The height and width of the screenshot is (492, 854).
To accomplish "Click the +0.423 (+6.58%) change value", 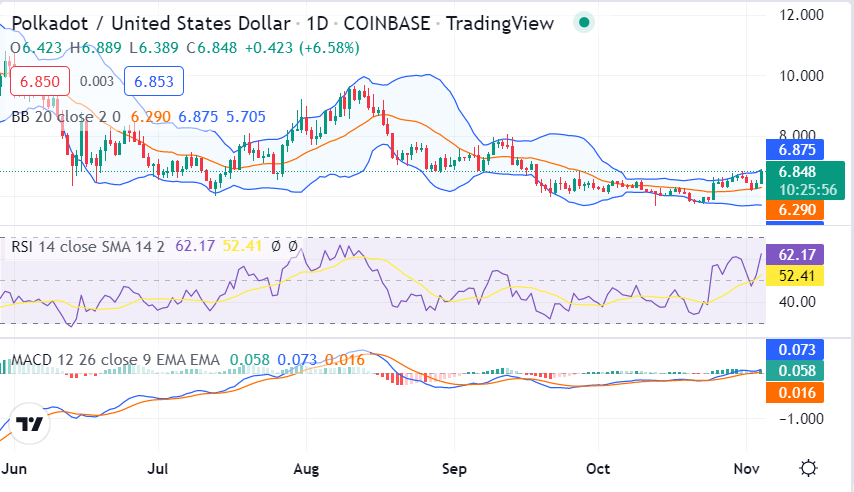I will coord(302,48).
